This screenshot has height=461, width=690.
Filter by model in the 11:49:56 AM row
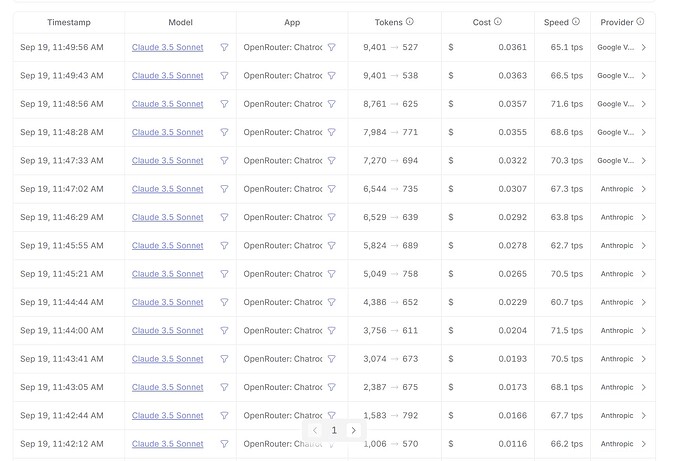[x=224, y=47]
